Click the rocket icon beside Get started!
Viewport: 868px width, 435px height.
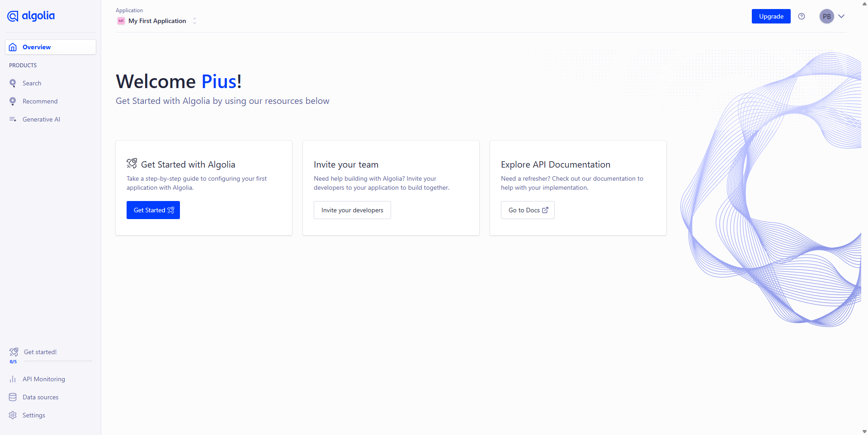[x=14, y=351]
